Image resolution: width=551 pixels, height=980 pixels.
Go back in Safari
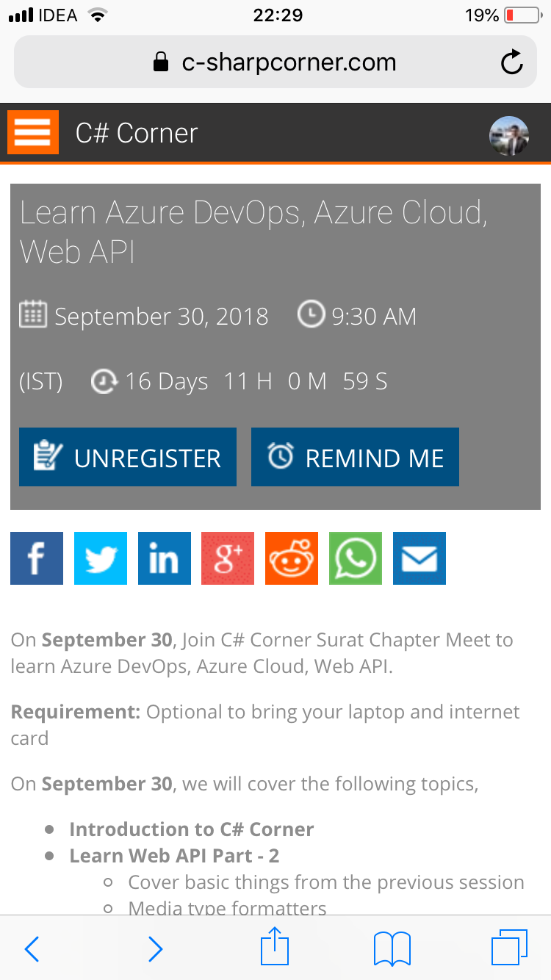click(32, 948)
